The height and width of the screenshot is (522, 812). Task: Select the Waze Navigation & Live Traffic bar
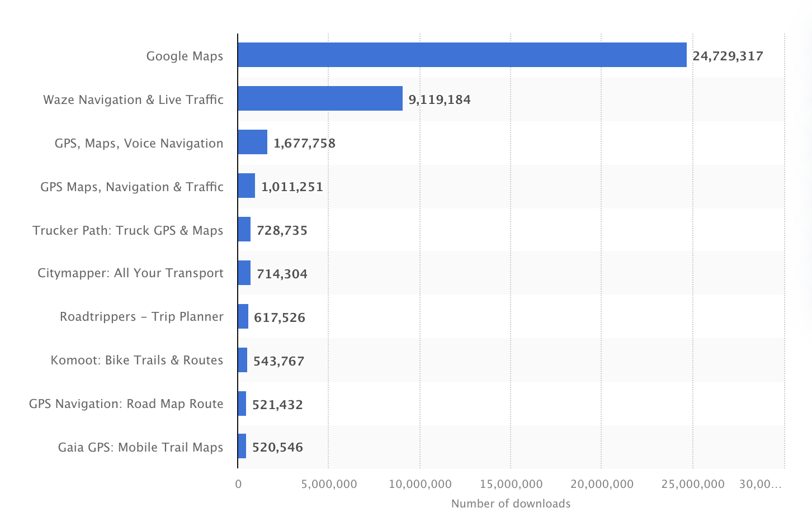[320, 98]
